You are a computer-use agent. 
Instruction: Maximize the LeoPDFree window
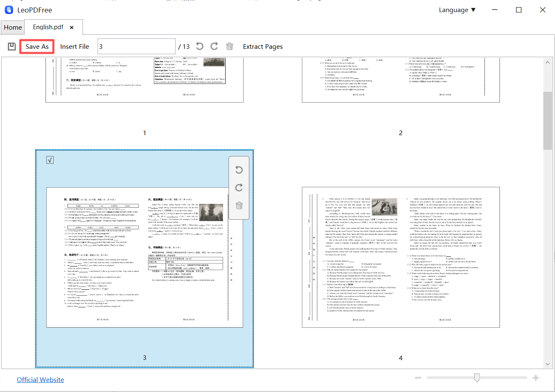click(519, 10)
